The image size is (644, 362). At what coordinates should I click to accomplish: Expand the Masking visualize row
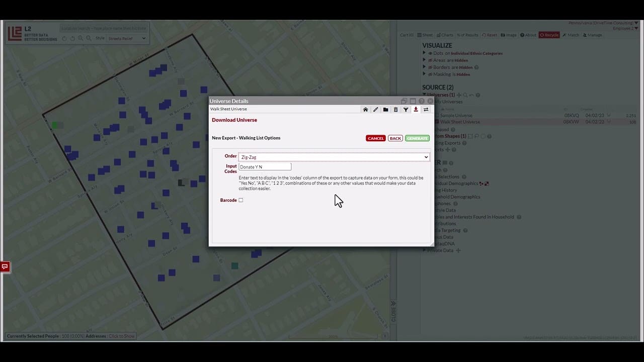424,74
